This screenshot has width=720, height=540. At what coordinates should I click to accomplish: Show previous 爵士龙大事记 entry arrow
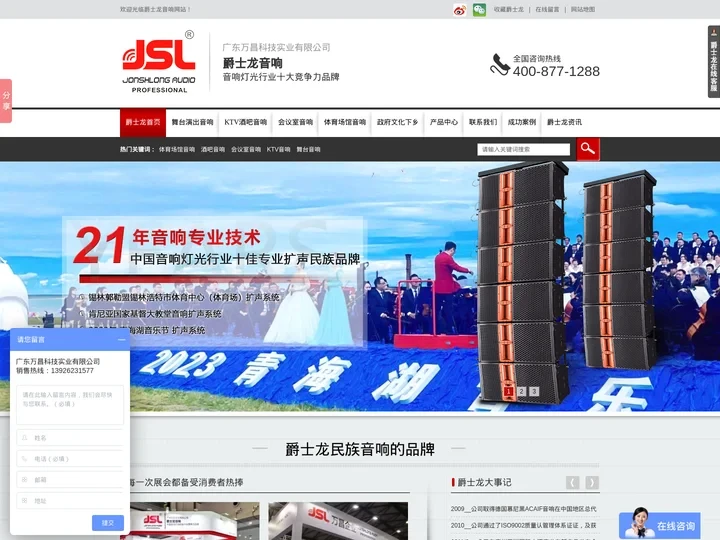[572, 482]
